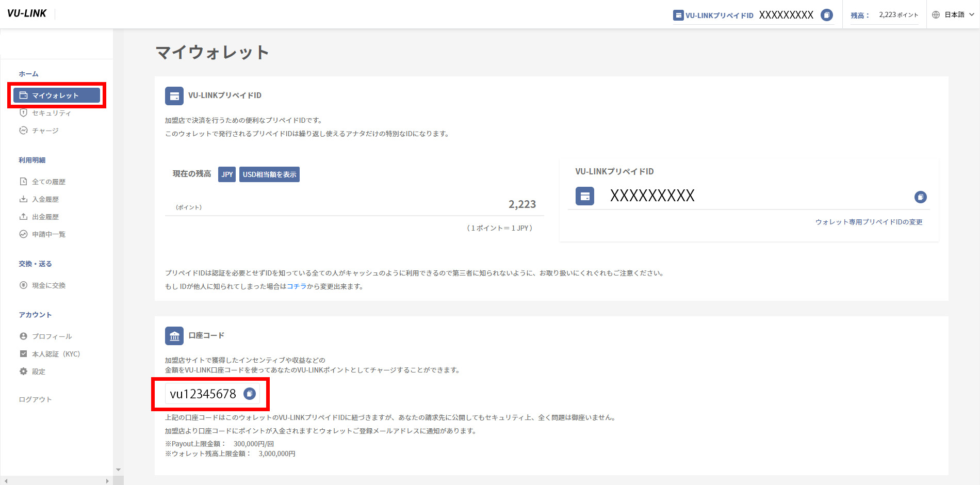Screen dimensions: 980x485
Task: Open プロフィール profile page
Action: click(52, 336)
